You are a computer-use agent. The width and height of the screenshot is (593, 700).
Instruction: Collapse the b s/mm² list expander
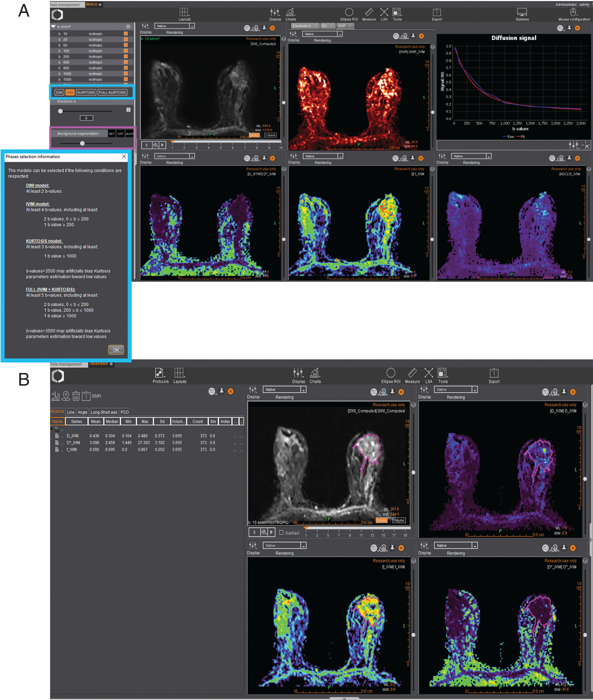(53, 26)
